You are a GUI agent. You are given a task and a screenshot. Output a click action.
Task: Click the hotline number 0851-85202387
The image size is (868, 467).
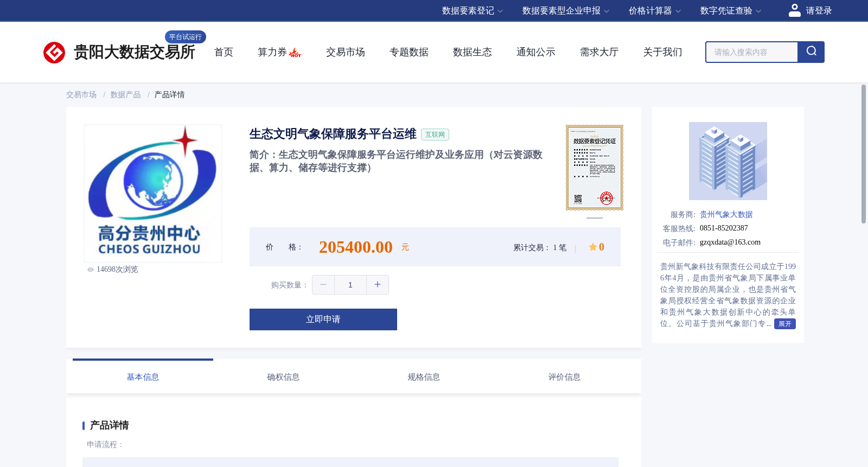coord(724,228)
